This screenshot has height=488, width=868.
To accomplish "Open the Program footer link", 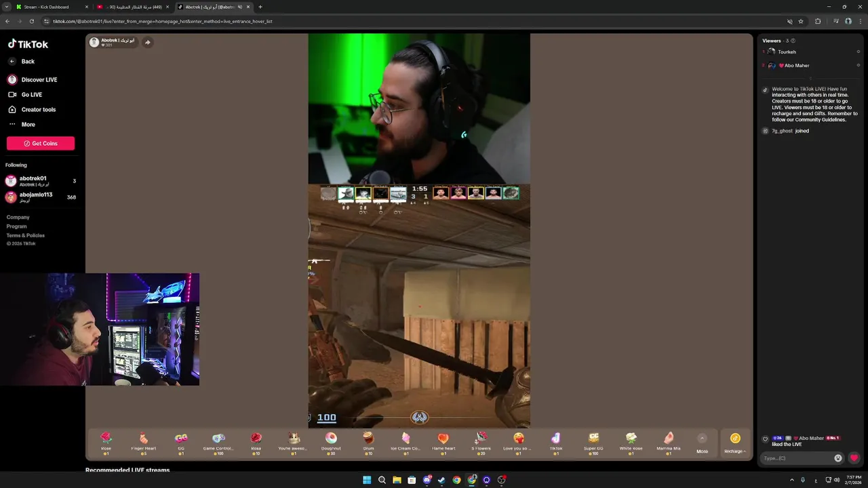I will click(17, 226).
